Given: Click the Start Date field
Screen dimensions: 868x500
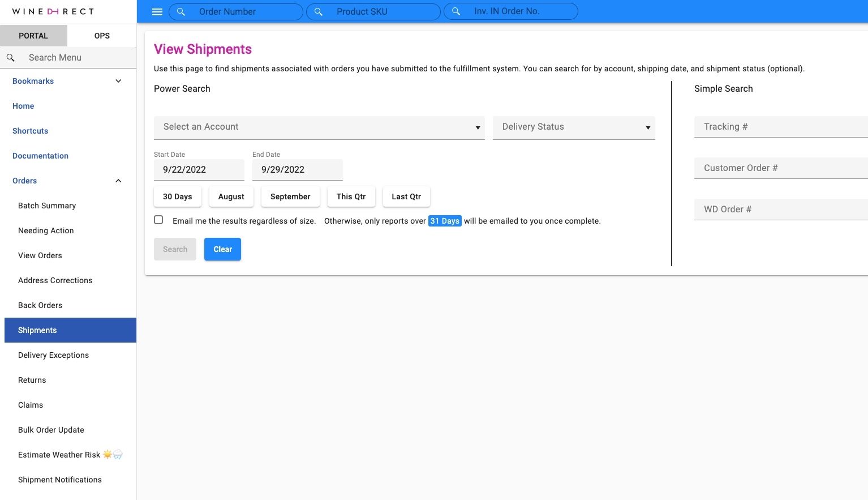Looking at the screenshot, I should pyautogui.click(x=199, y=169).
